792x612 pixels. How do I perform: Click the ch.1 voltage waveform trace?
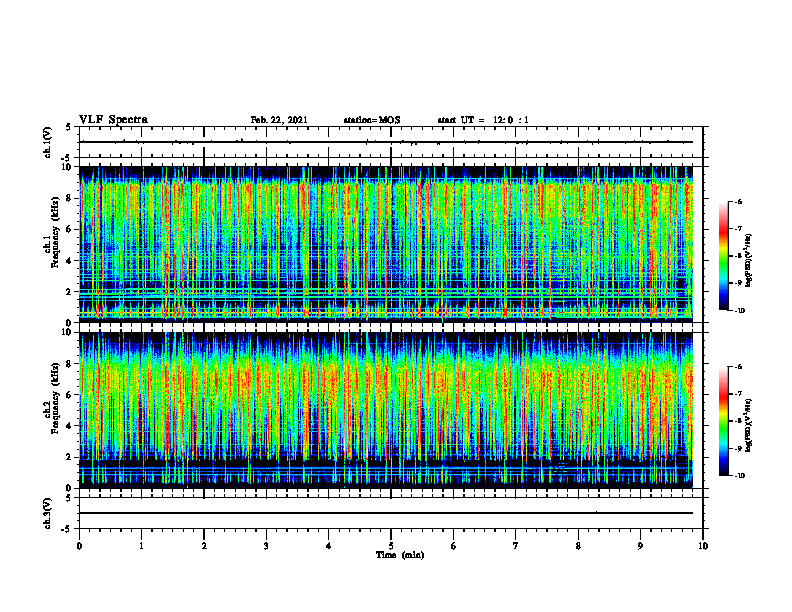386,142
